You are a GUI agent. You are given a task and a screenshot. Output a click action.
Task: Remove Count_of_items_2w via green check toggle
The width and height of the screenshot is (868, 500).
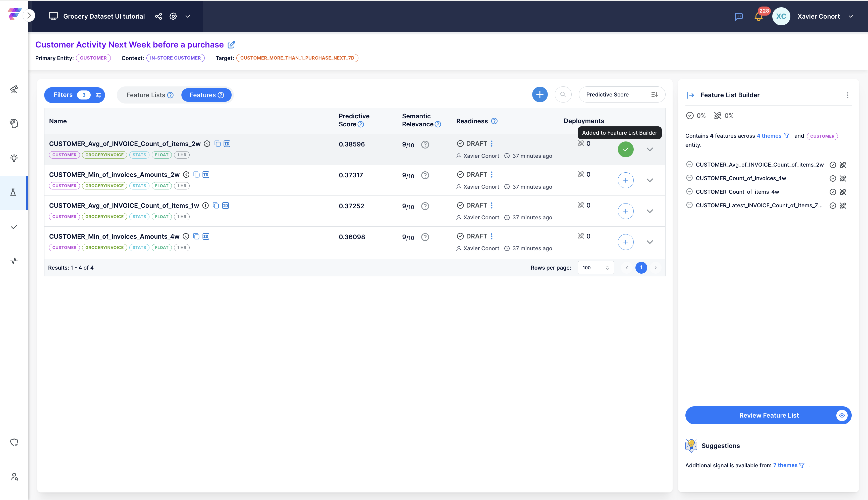626,149
